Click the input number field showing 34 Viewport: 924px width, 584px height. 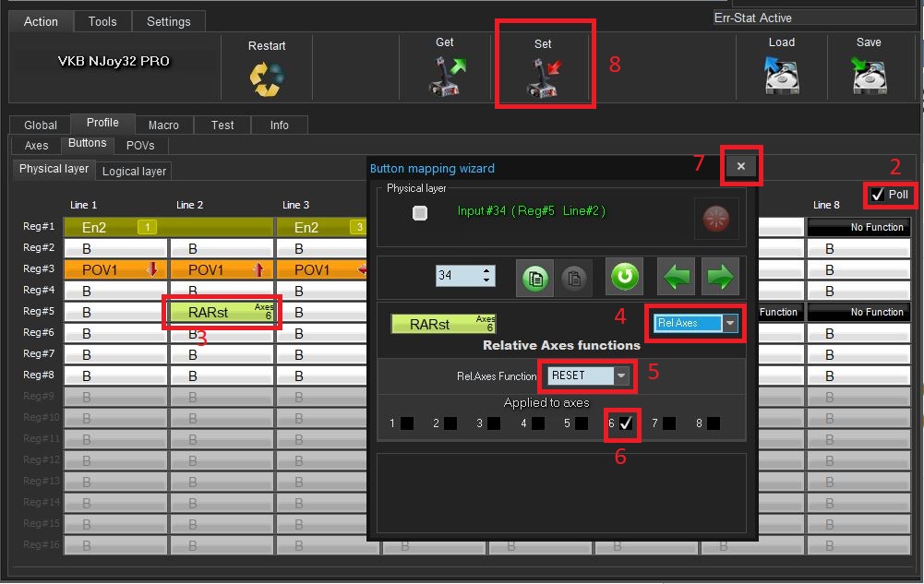point(457,276)
